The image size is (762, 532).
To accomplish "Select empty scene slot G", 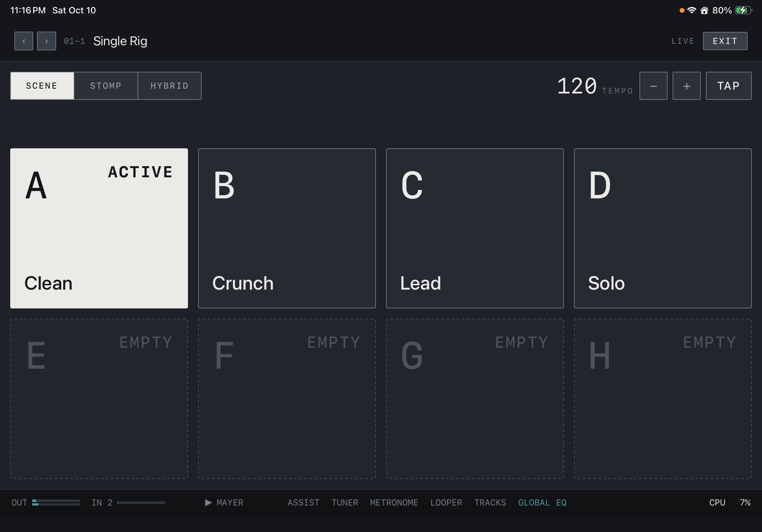I will [474, 399].
